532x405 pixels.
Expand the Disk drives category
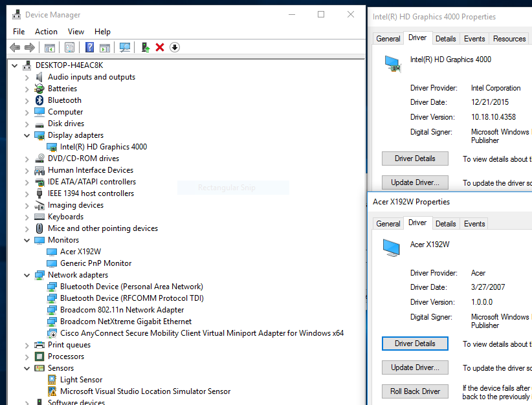tap(27, 124)
